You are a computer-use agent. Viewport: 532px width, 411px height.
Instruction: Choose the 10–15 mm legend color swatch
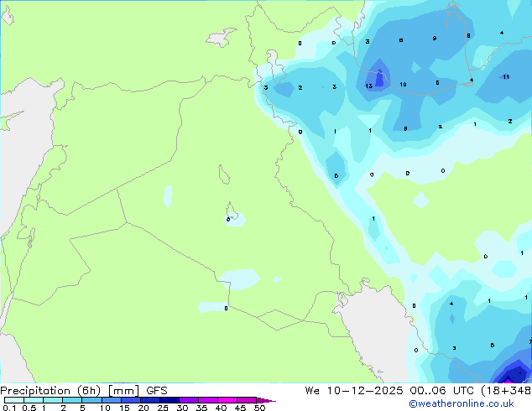pos(111,400)
